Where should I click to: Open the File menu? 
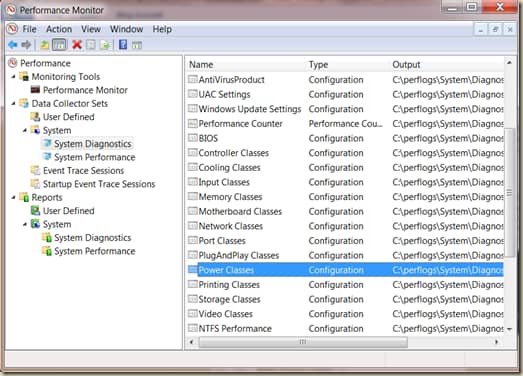tap(29, 29)
